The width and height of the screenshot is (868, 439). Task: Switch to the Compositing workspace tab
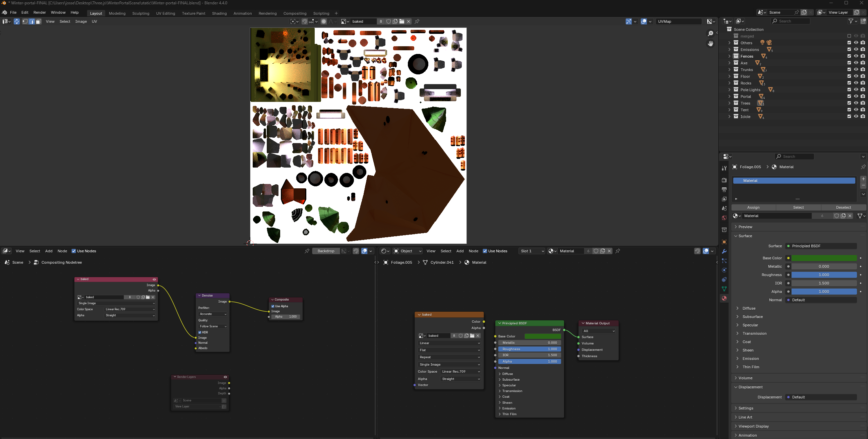(295, 13)
